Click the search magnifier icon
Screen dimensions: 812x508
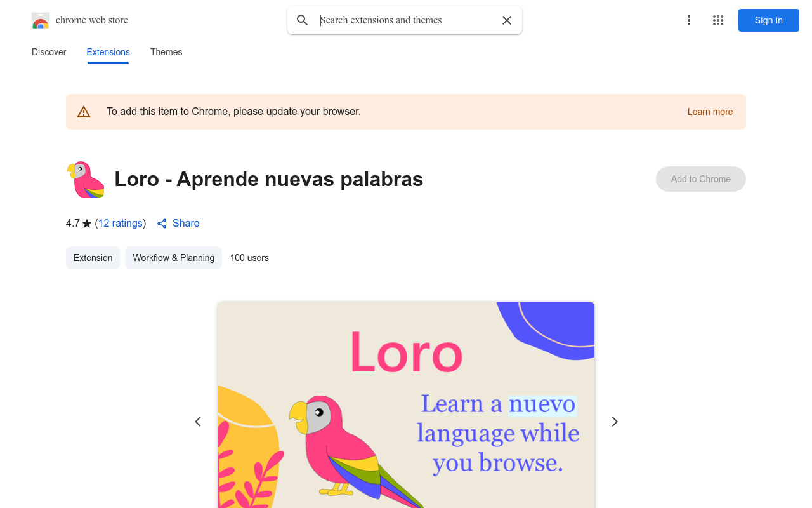click(x=303, y=20)
